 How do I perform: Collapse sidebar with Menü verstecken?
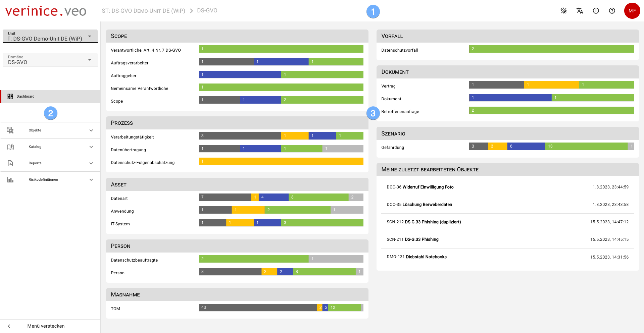[46, 326]
